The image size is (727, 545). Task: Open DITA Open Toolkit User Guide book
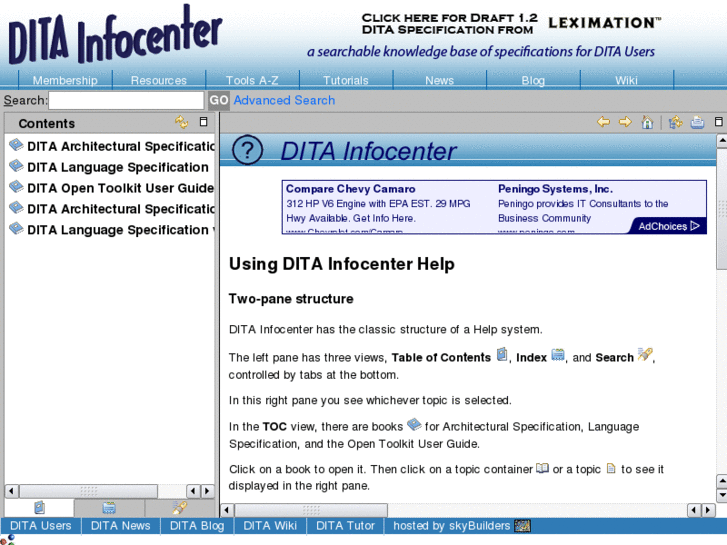[121, 188]
